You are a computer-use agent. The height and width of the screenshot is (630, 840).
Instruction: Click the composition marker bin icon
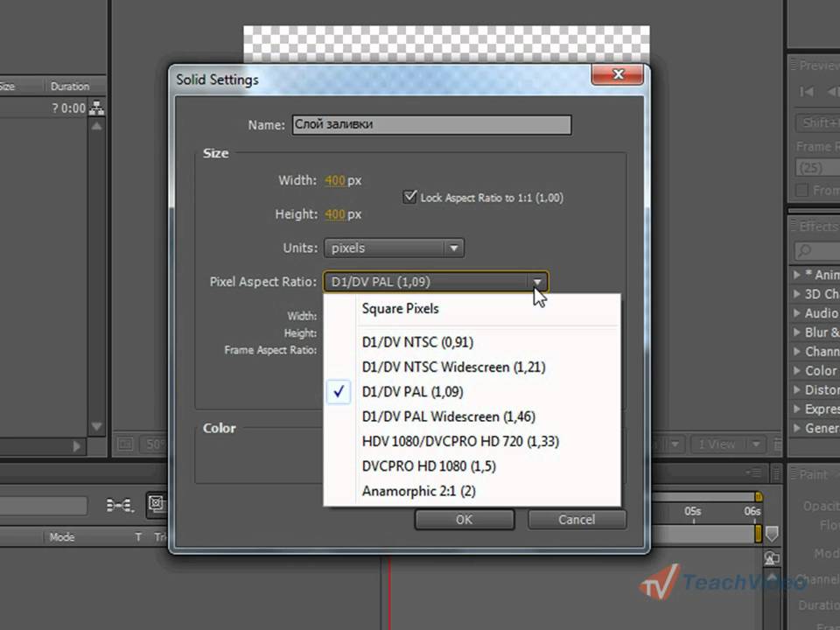click(772, 533)
